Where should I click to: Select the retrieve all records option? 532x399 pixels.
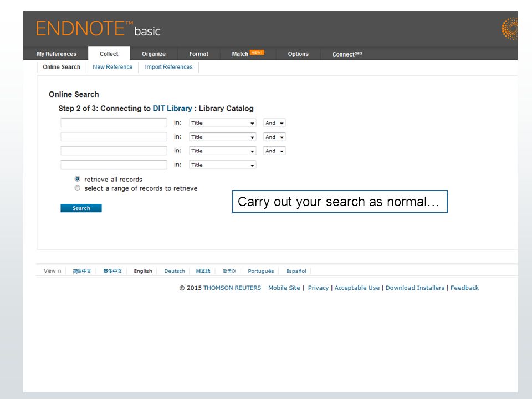78,179
